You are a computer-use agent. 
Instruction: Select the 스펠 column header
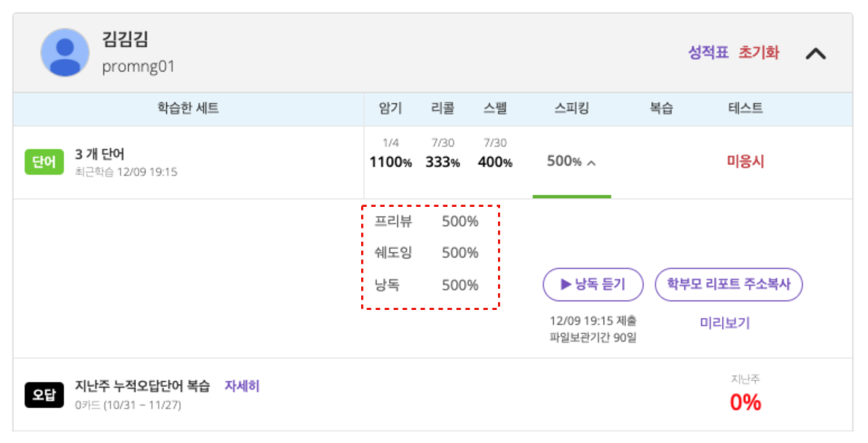point(495,108)
